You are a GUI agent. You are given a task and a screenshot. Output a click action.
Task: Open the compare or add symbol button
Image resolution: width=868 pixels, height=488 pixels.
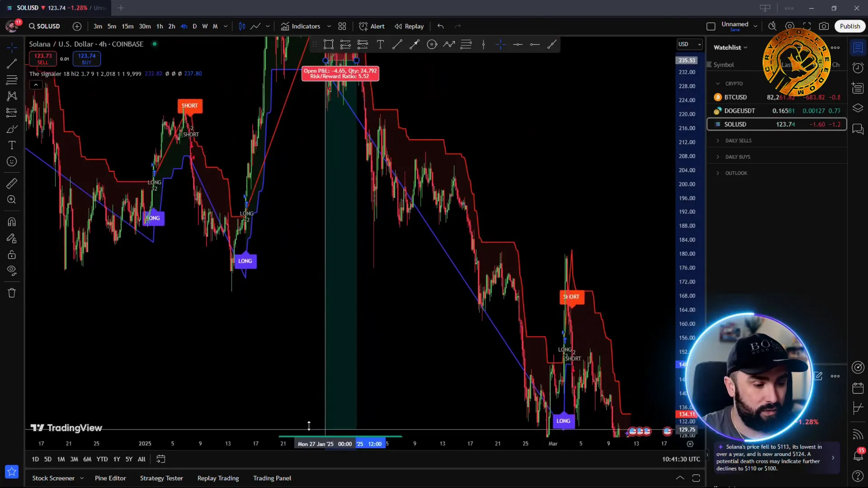pyautogui.click(x=77, y=26)
